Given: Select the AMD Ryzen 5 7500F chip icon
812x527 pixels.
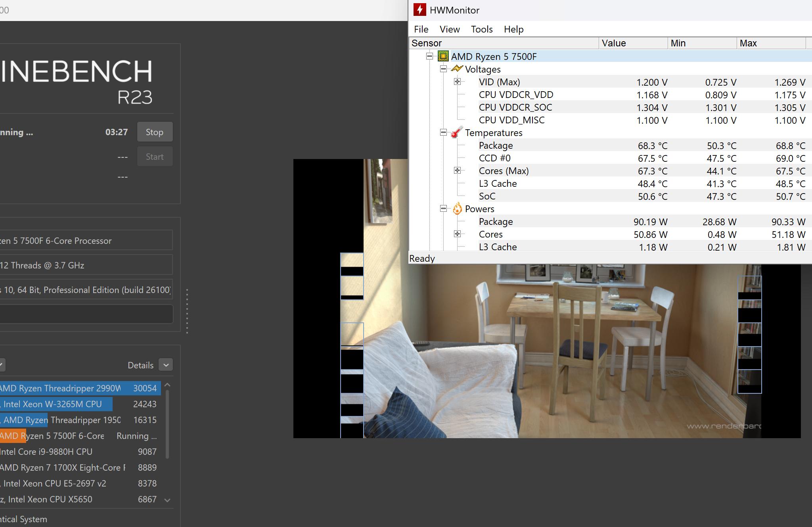Looking at the screenshot, I should coord(443,56).
